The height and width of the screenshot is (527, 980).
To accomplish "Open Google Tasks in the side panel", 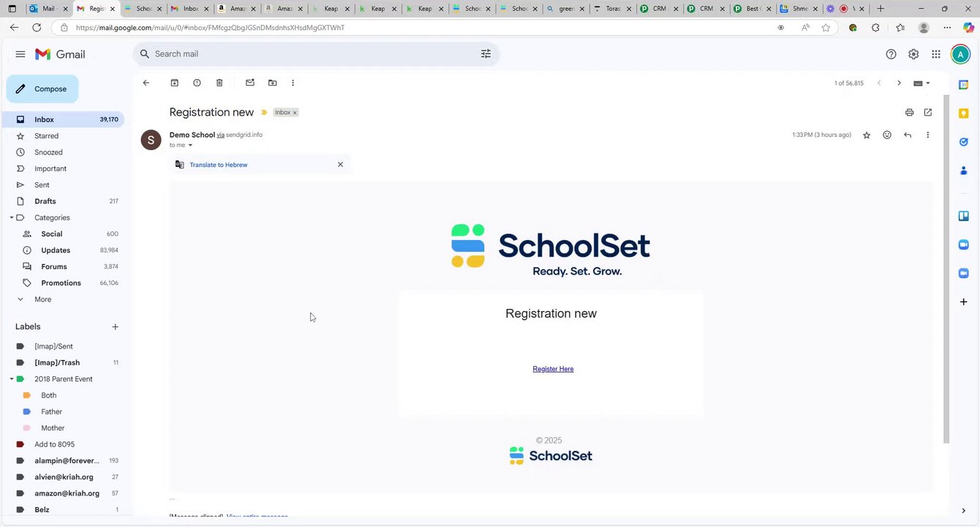I will point(963,142).
